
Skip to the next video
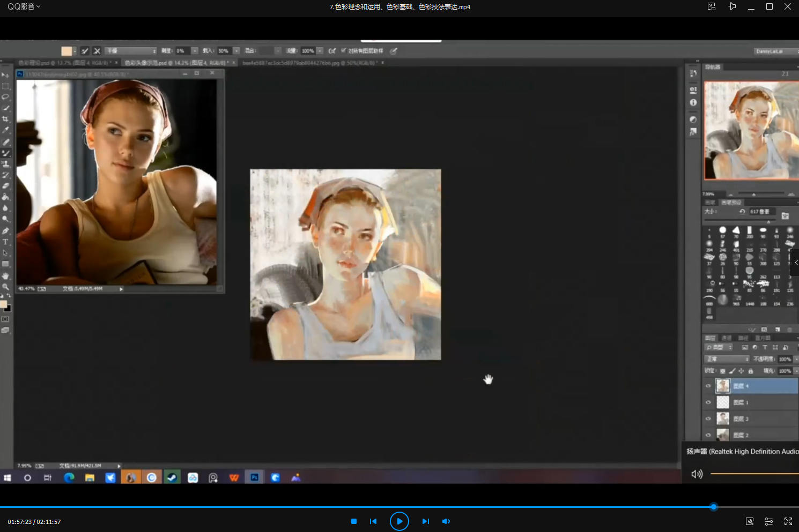(425, 521)
